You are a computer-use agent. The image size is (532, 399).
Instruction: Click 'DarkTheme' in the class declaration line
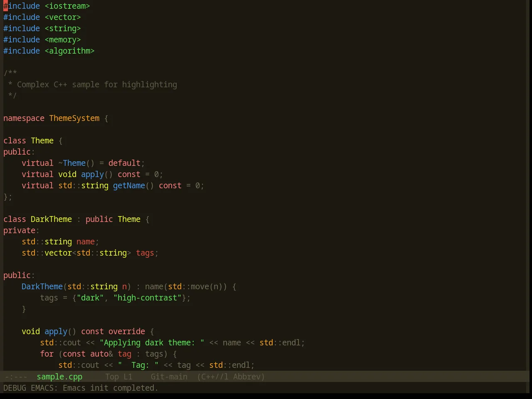(51, 219)
